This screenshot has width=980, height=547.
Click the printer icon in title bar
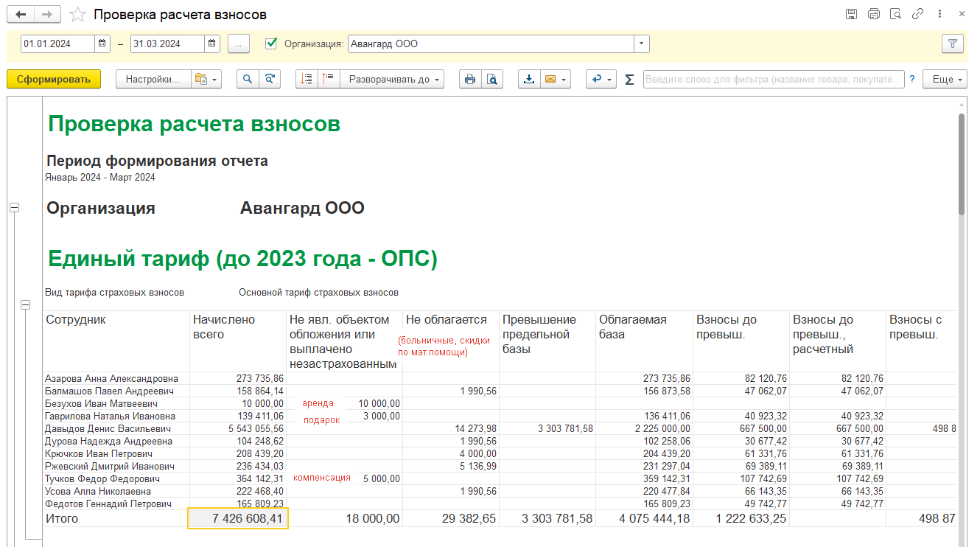pyautogui.click(x=874, y=14)
